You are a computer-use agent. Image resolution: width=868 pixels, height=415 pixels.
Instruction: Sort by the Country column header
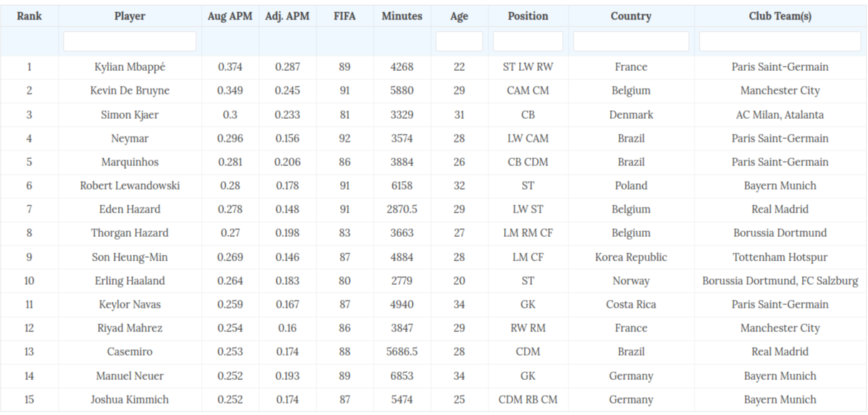coord(631,16)
